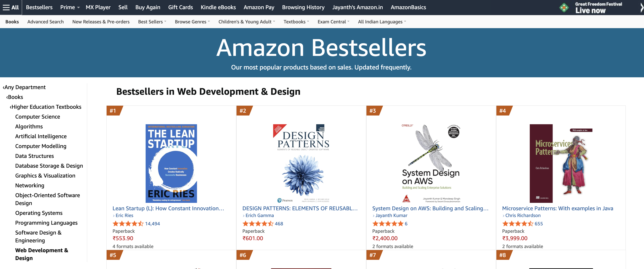Open Microservices Patterns cover image

561,163
